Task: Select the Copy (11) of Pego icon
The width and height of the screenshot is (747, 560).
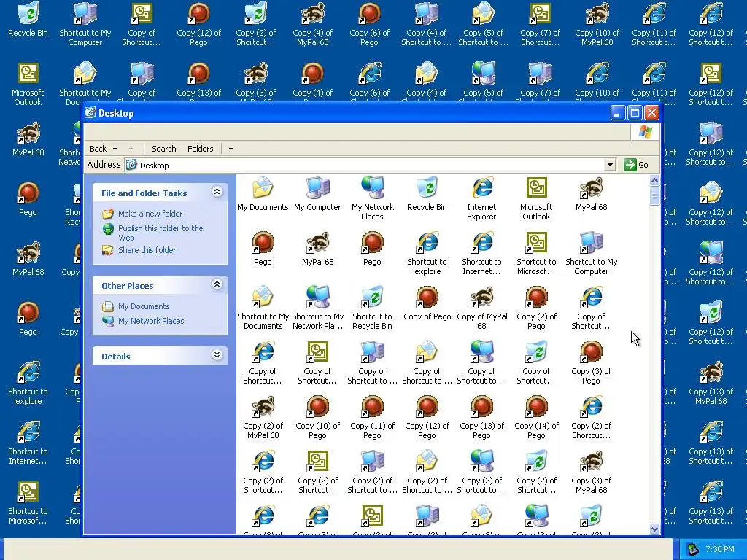Action: [x=372, y=418]
